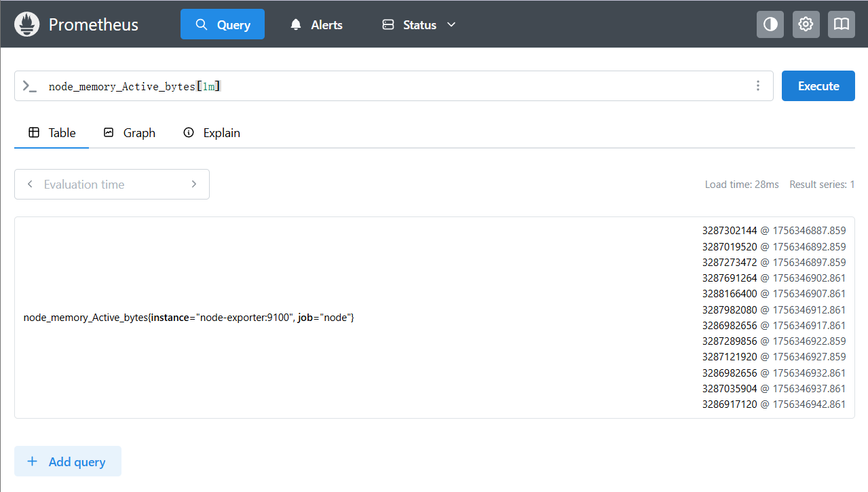Open the documentation book icon
The width and height of the screenshot is (868, 492).
tap(842, 24)
